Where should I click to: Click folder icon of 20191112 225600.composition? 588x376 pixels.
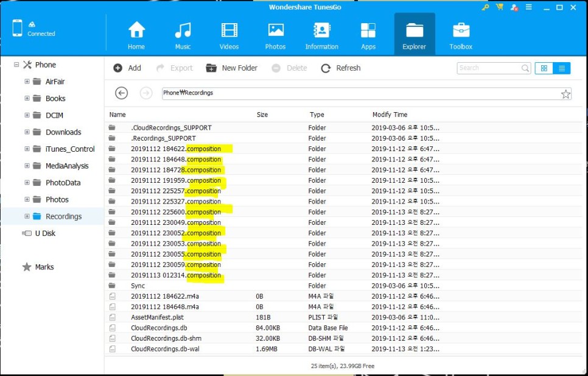point(112,211)
